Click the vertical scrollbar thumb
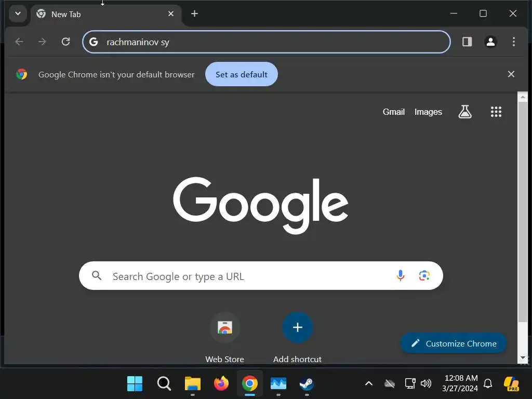Screen dimensions: 532x399 point(523,212)
